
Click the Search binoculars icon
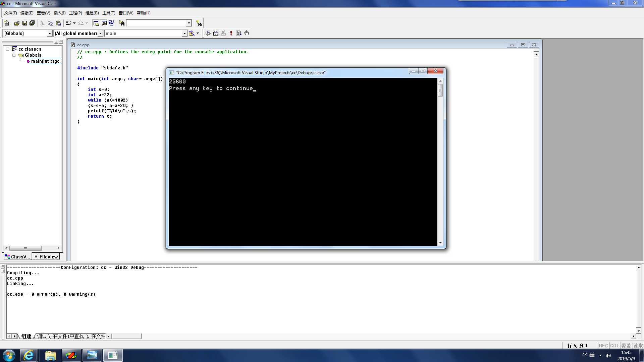point(199,23)
